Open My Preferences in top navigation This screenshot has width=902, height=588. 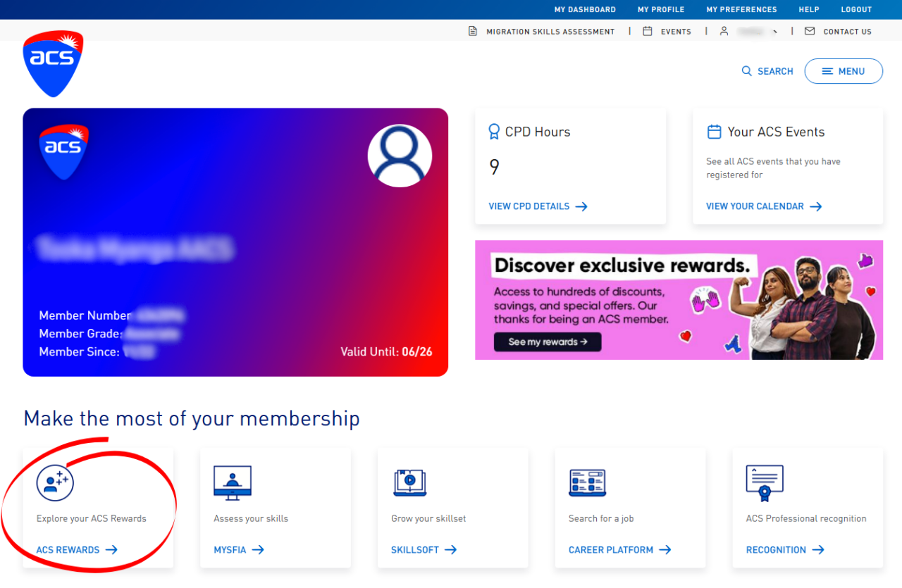pyautogui.click(x=741, y=10)
